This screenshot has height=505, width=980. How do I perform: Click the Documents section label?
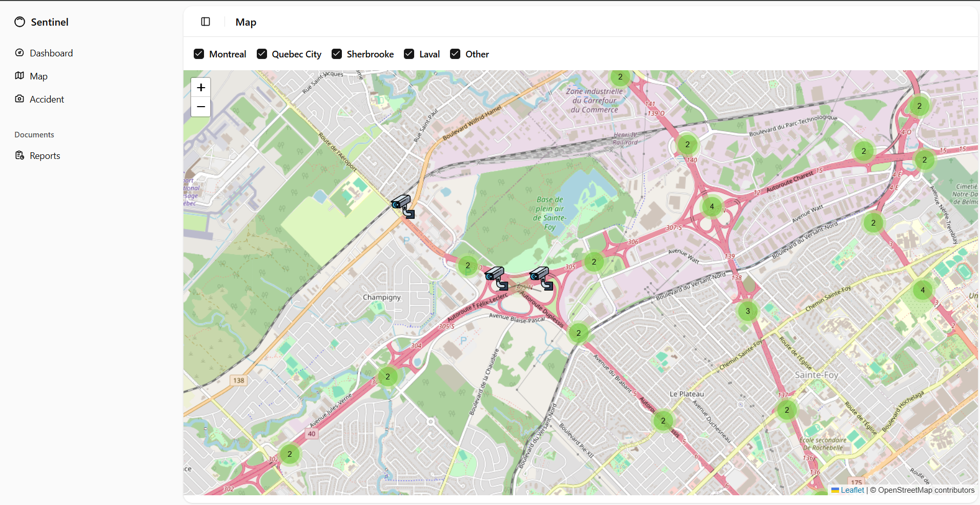34,135
